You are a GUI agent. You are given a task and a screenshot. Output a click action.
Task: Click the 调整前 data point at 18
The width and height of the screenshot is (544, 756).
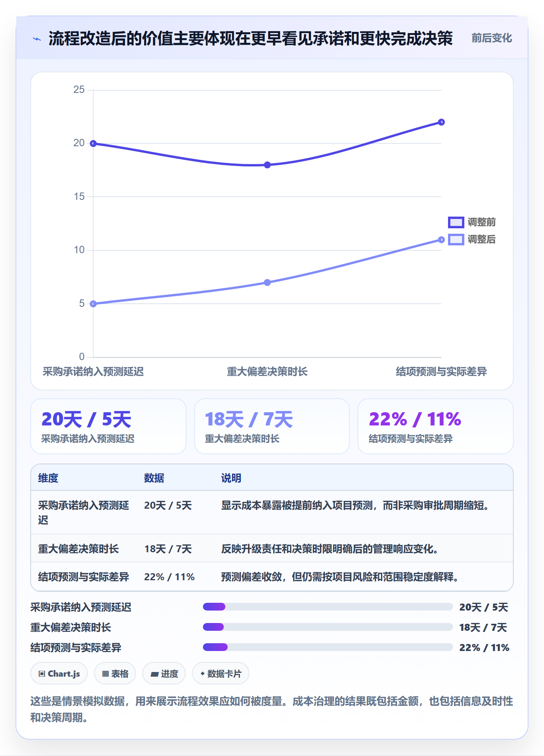point(267,165)
